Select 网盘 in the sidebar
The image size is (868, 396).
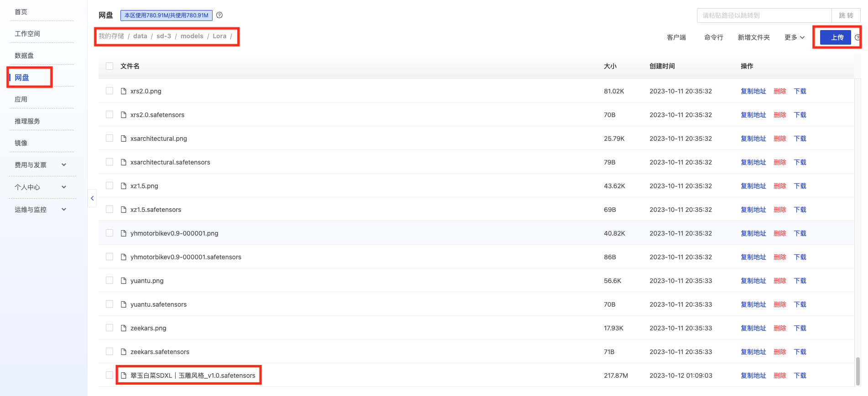point(22,77)
